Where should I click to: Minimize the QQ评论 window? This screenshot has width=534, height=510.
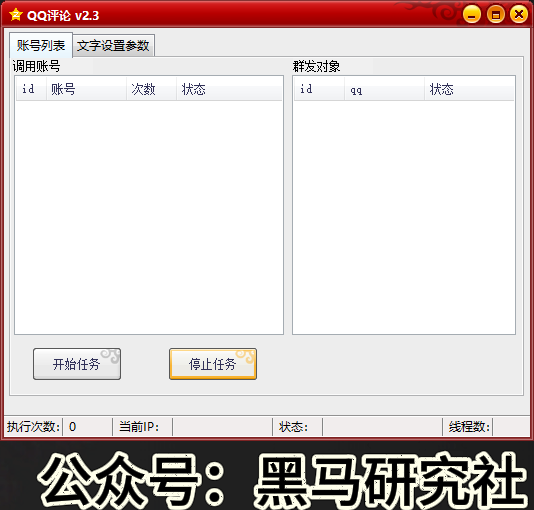472,15
